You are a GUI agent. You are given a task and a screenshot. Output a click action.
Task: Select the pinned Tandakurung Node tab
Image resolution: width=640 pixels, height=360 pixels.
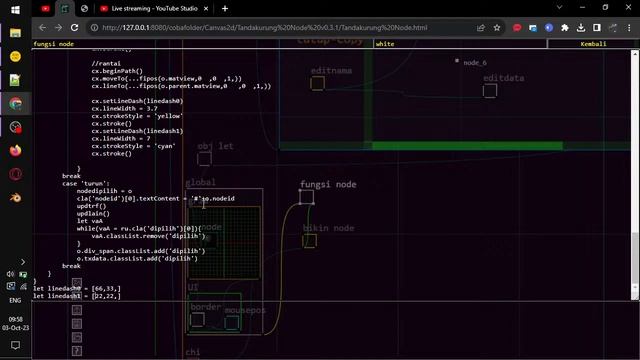(x=65, y=9)
